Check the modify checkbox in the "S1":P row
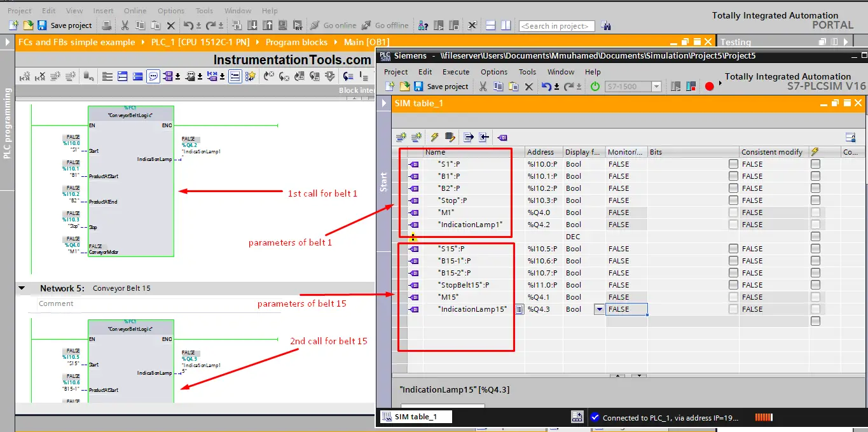 point(815,164)
